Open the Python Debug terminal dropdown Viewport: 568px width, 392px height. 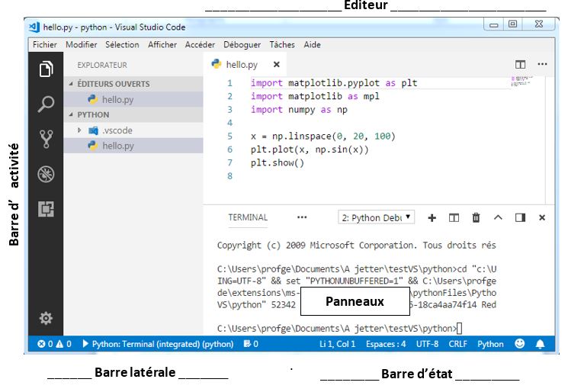(x=377, y=217)
